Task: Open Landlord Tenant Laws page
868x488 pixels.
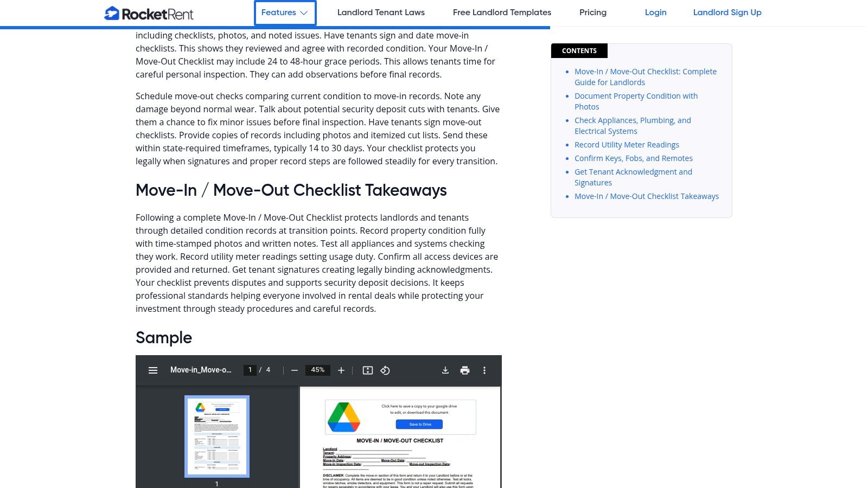Action: (381, 12)
